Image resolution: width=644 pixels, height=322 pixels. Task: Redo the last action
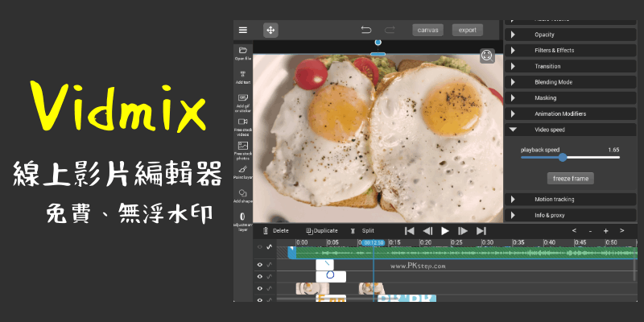390,30
